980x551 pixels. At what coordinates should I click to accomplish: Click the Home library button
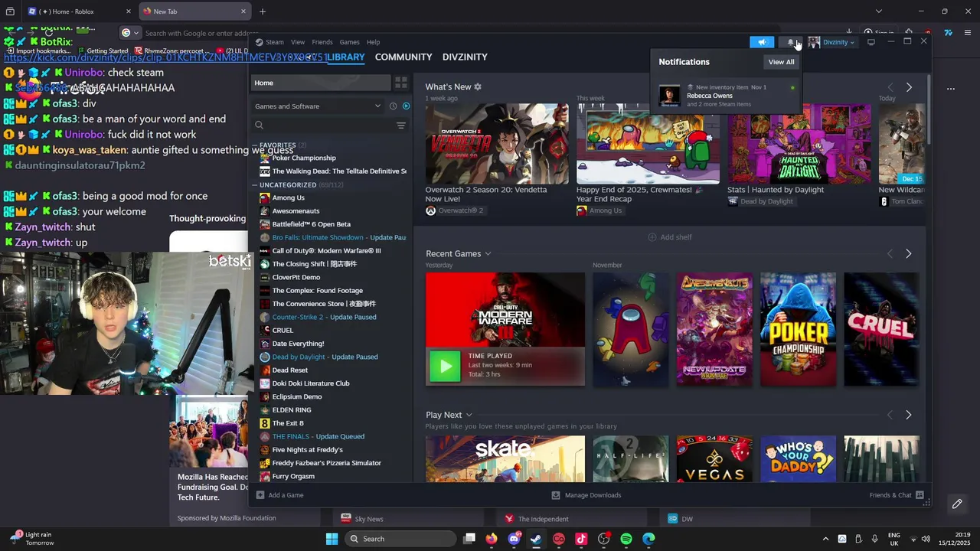[x=322, y=83]
